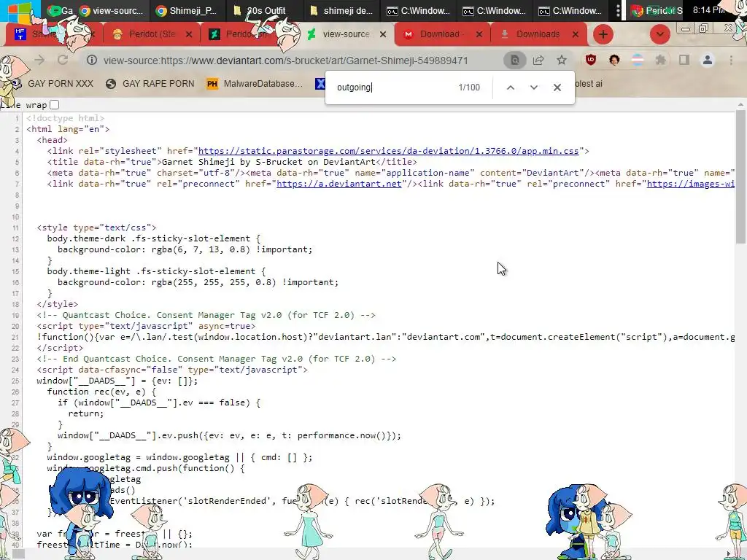This screenshot has height=560, width=747.
Task: Close the view-source tab
Action: point(383,34)
